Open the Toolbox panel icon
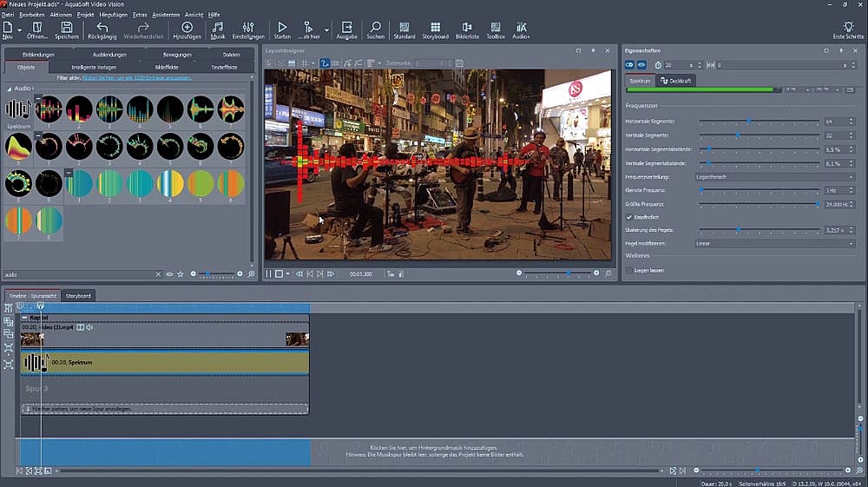The image size is (868, 487). pos(495,28)
